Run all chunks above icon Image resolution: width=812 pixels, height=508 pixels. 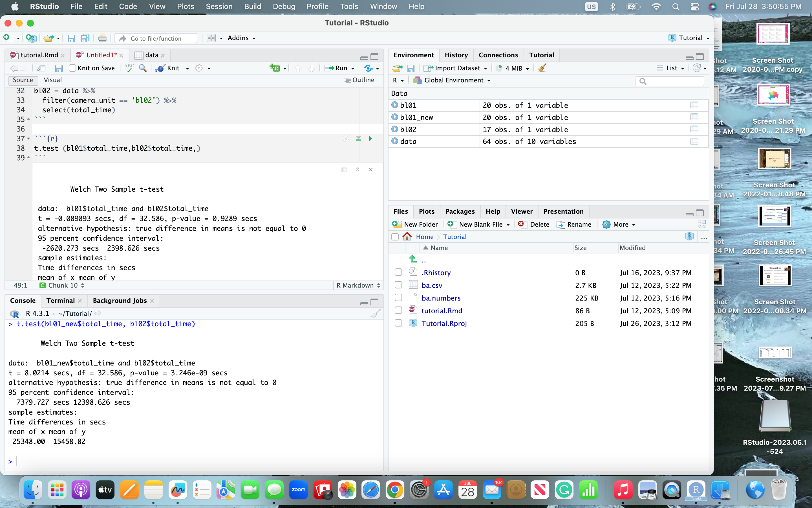358,138
